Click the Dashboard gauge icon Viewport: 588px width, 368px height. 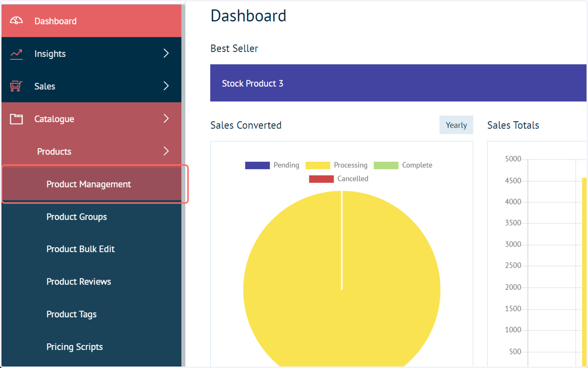click(x=16, y=21)
